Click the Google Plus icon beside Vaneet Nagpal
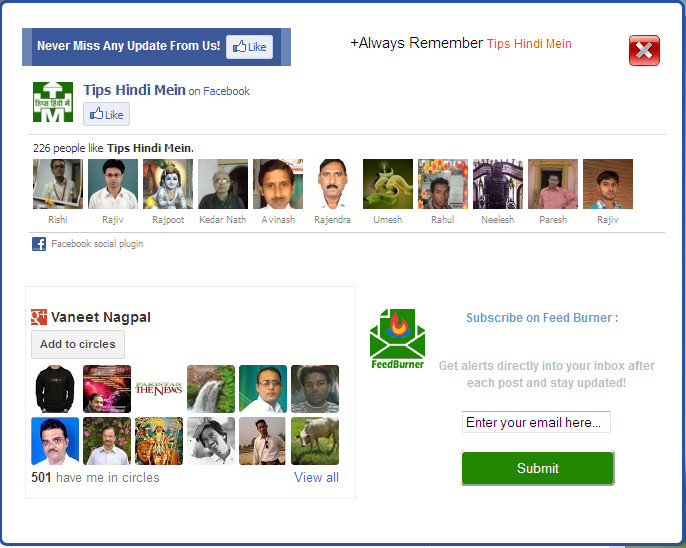This screenshot has height=548, width=686. (x=39, y=317)
